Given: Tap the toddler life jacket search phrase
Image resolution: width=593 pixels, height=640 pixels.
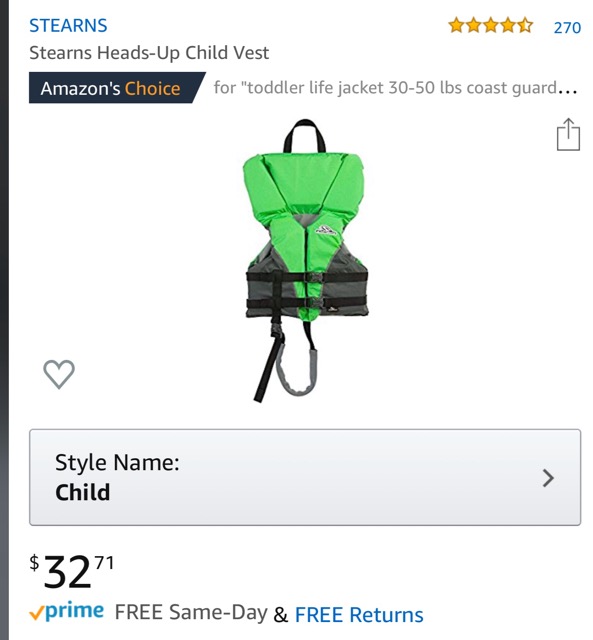Looking at the screenshot, I should pos(395,88).
